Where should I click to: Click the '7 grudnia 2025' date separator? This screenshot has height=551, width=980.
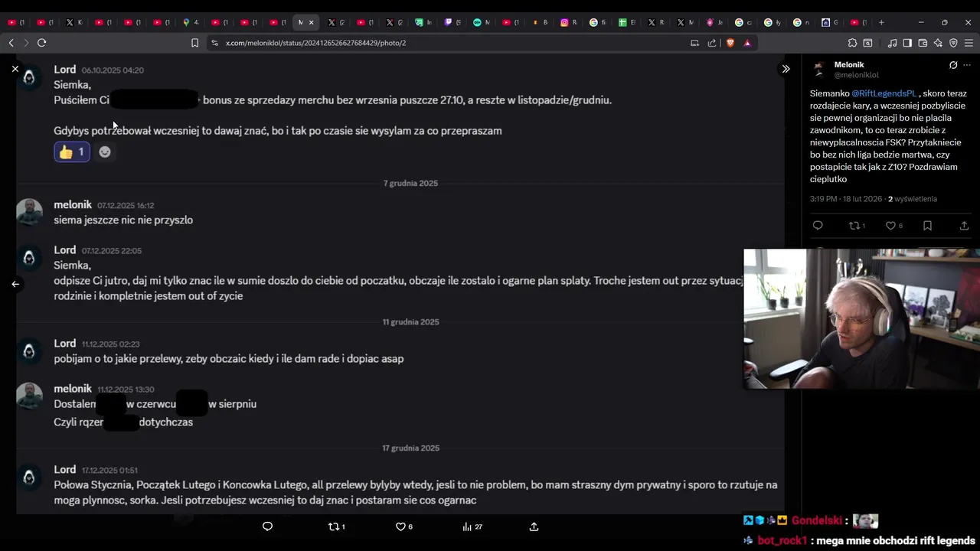[x=410, y=183]
